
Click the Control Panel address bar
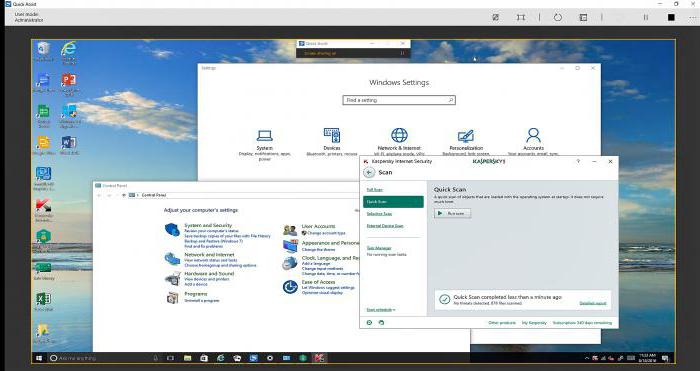[243, 195]
